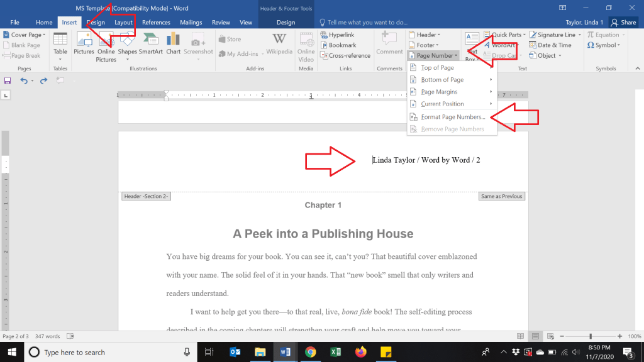This screenshot has height=362, width=644.
Task: Insert a Bookmark
Action: tap(338, 45)
